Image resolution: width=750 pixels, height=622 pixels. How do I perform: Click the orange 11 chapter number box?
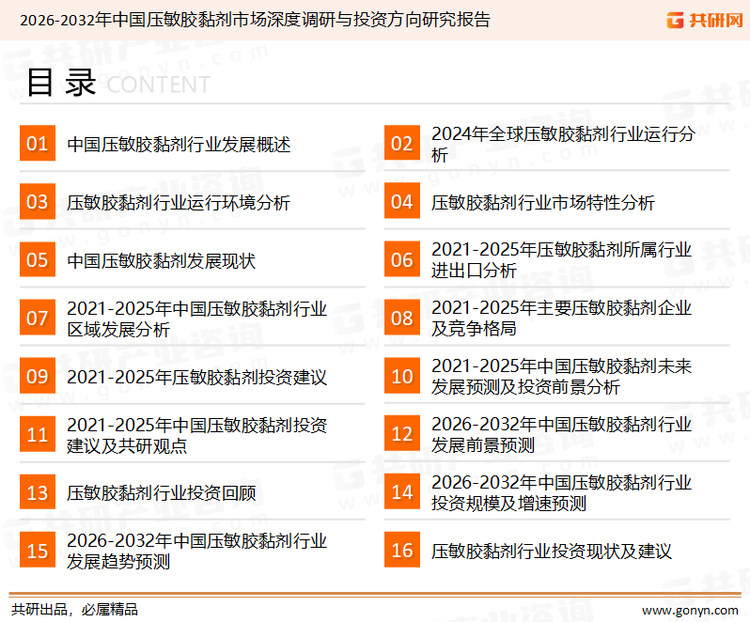coord(37,434)
